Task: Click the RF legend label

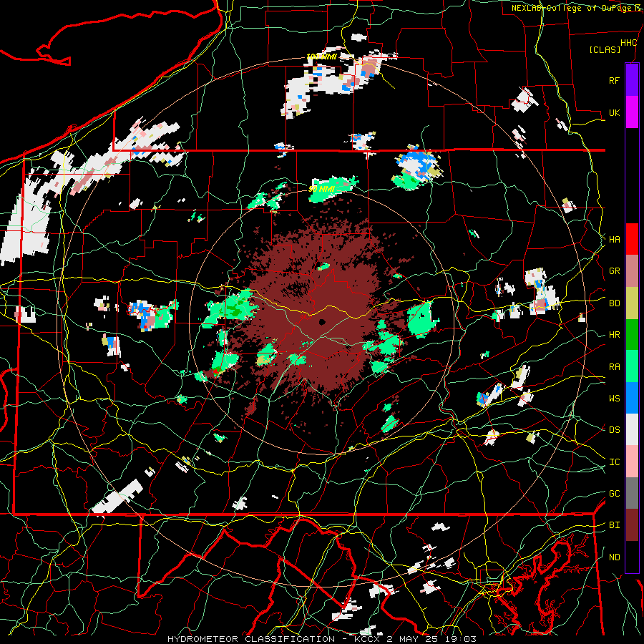Action: 615,80
